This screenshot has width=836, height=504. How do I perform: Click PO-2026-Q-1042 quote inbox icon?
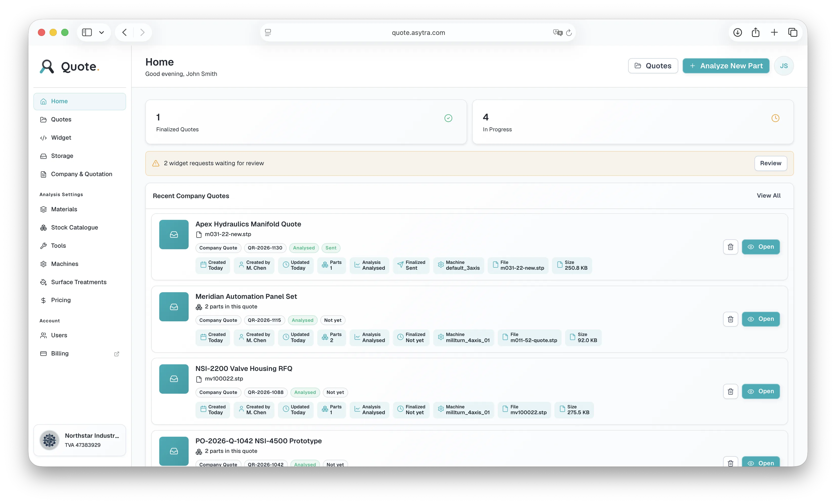pyautogui.click(x=174, y=451)
